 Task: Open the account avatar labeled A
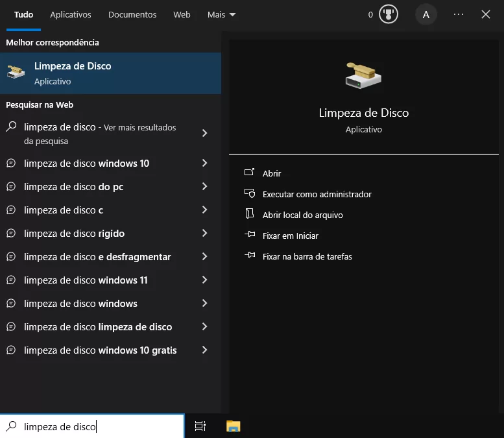tap(426, 14)
